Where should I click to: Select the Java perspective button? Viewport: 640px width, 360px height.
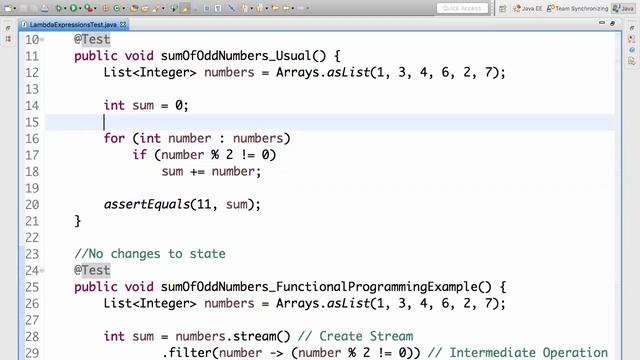[623, 8]
